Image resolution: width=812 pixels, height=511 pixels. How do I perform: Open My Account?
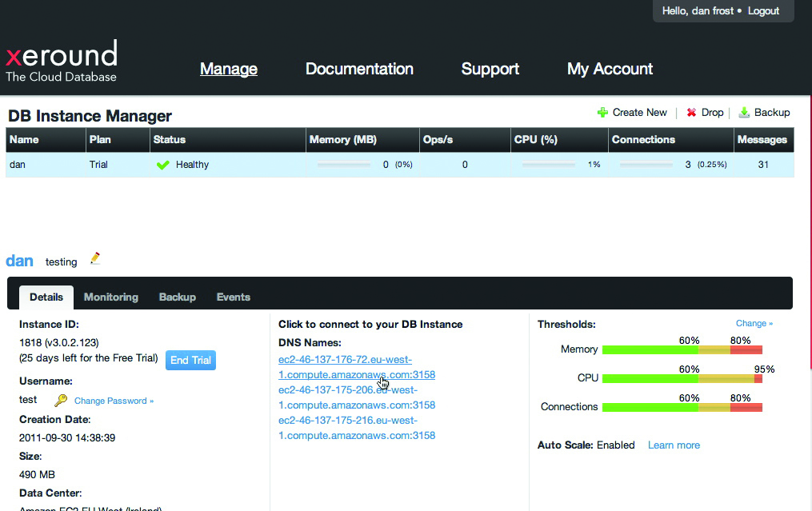(610, 69)
